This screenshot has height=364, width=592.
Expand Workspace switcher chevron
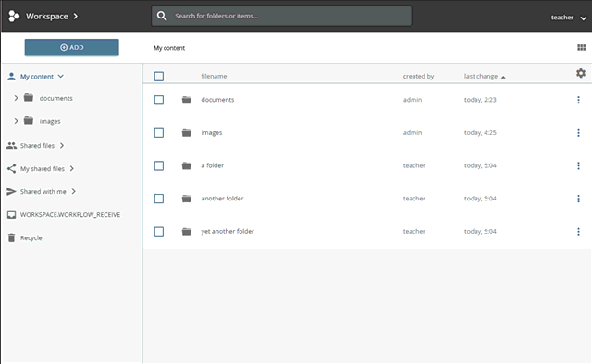click(x=76, y=17)
